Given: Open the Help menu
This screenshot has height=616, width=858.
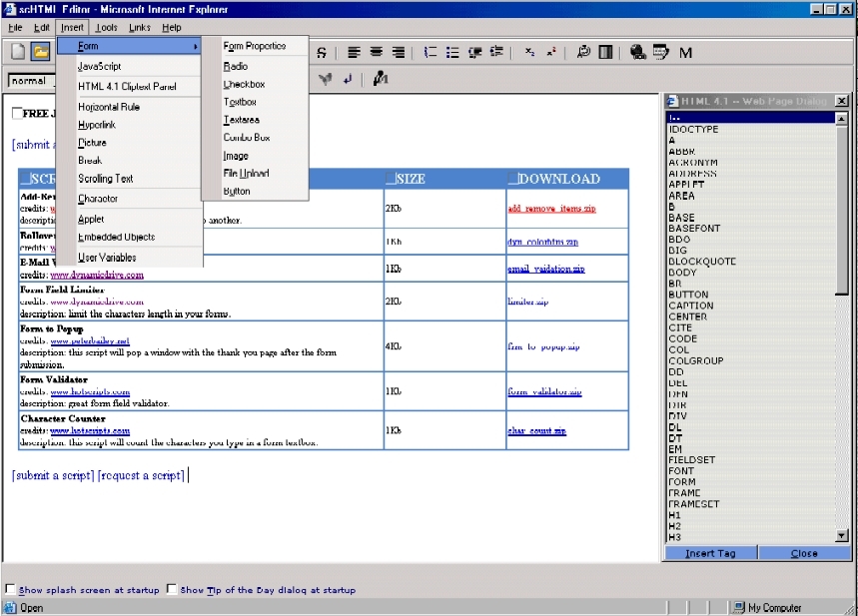Looking at the screenshot, I should 171,27.
